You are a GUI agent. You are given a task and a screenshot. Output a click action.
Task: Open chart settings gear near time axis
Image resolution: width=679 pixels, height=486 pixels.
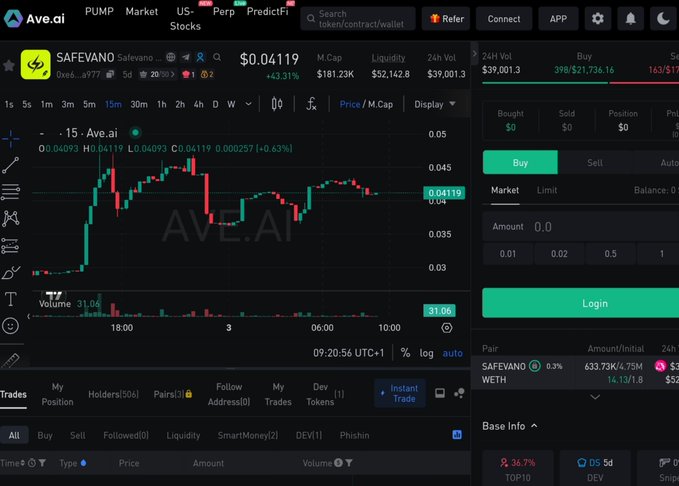(x=446, y=328)
